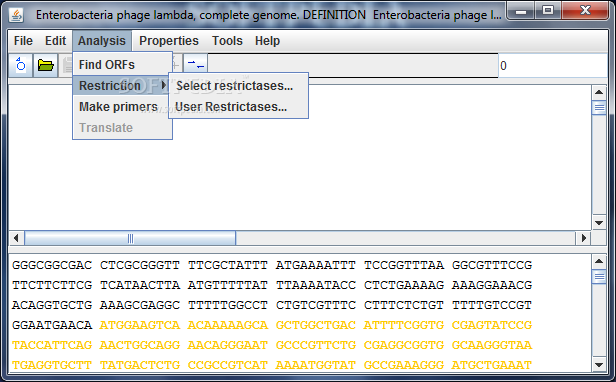The image size is (616, 382).
Task: Close the Analysis menu
Action: (x=102, y=41)
